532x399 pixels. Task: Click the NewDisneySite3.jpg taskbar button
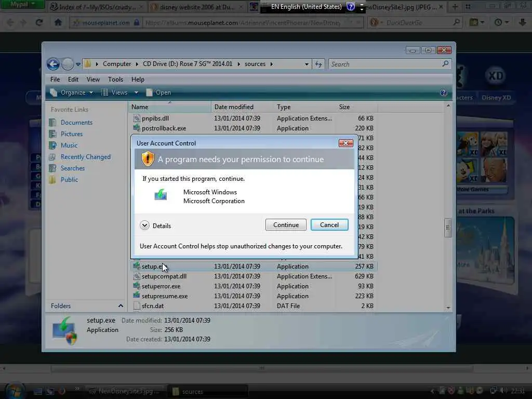coord(125,392)
